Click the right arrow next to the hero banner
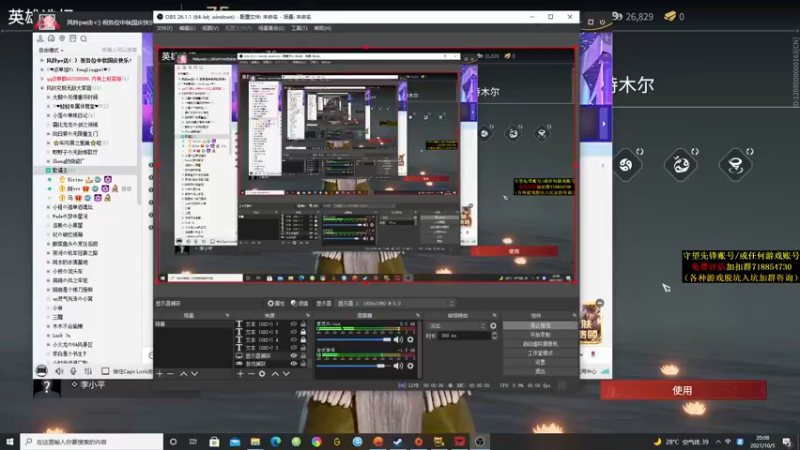Image resolution: width=800 pixels, height=450 pixels. pos(604,123)
